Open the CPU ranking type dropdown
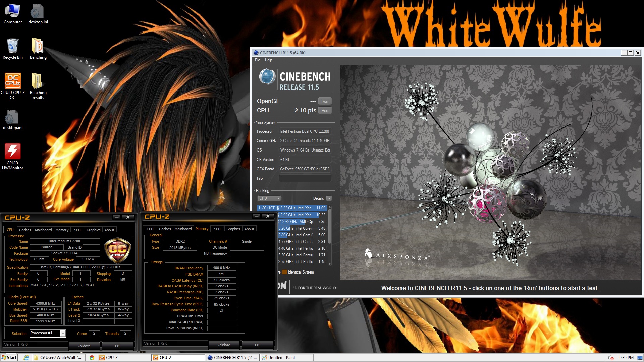This screenshot has width=644, height=362. (x=269, y=198)
